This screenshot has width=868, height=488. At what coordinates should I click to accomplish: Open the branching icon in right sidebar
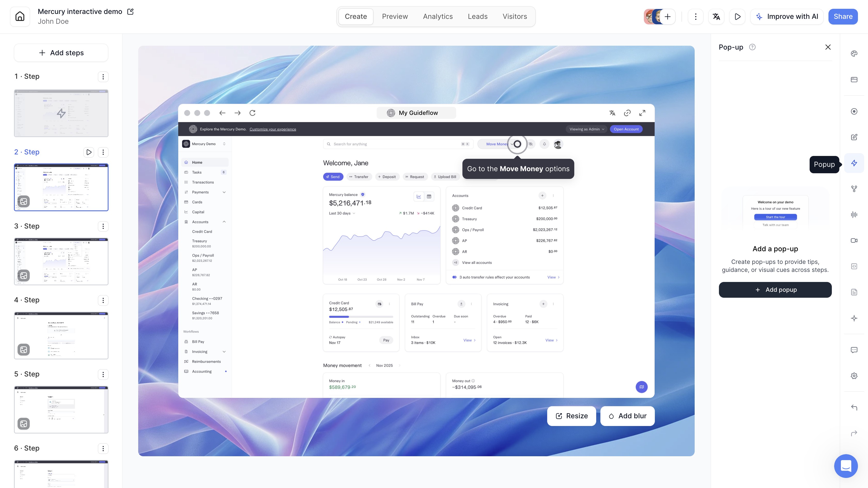point(854,189)
